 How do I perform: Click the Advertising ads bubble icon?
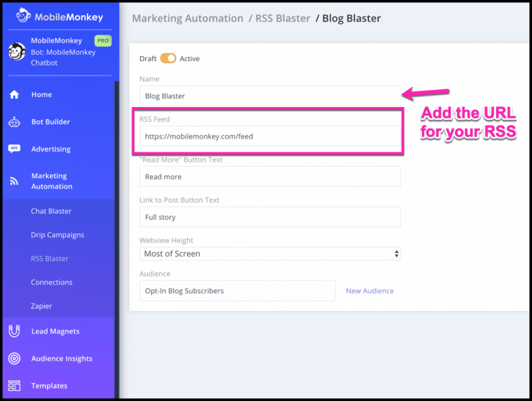(14, 149)
